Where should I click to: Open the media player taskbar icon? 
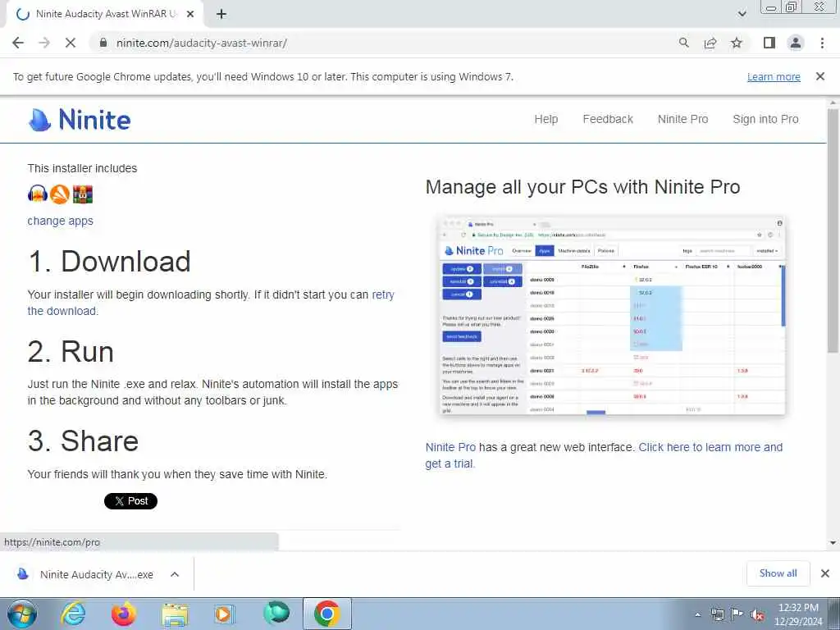pos(225,614)
